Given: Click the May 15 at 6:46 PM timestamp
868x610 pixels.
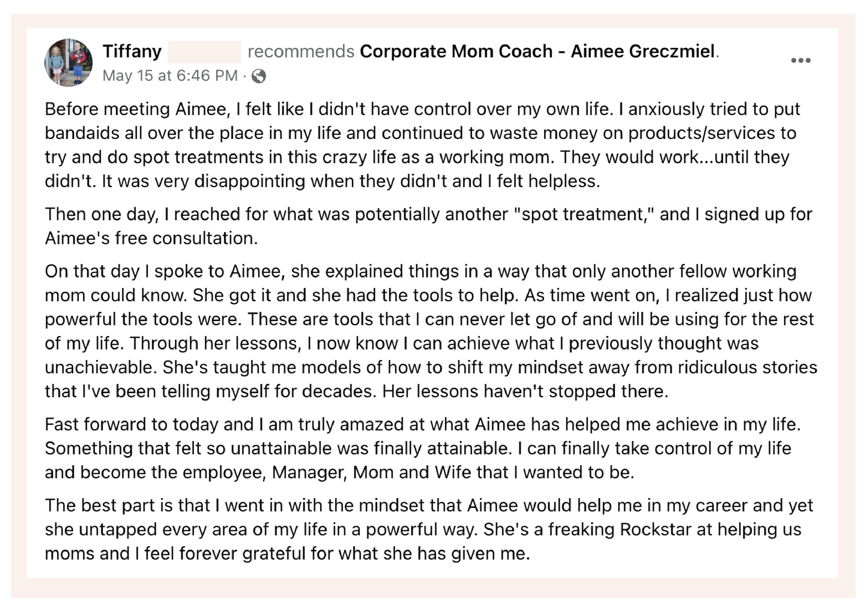Looking at the screenshot, I should 170,76.
